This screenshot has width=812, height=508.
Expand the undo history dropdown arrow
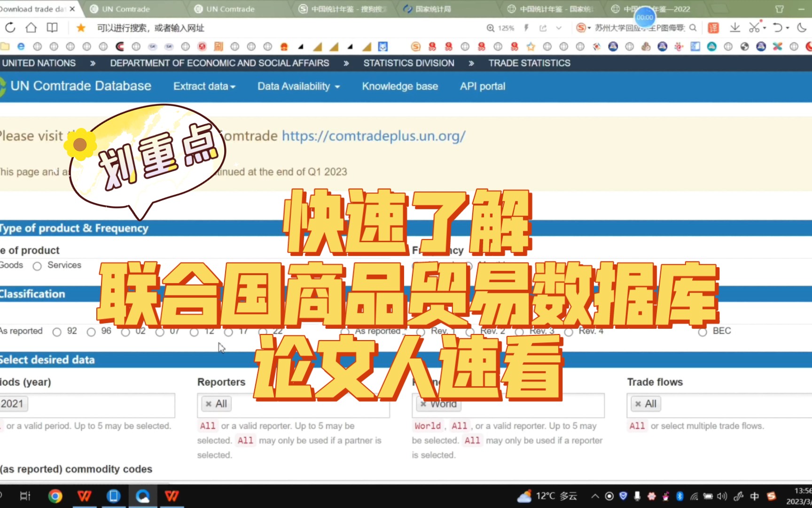[788, 28]
